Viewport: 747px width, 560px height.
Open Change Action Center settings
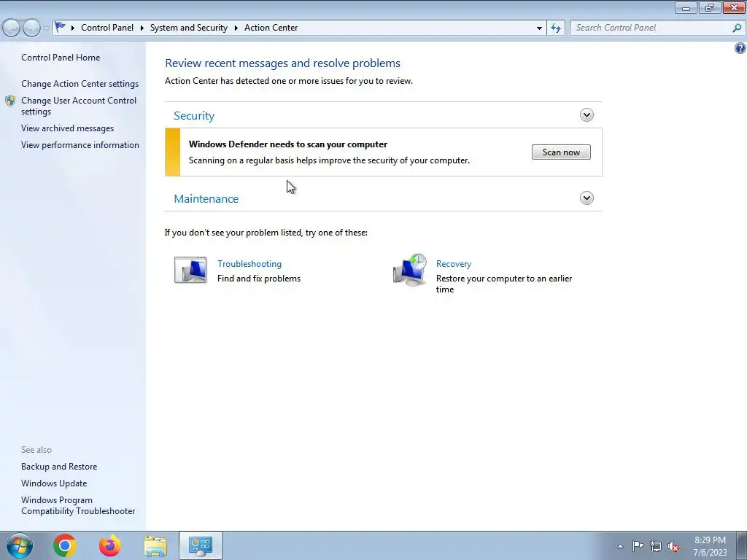80,84
